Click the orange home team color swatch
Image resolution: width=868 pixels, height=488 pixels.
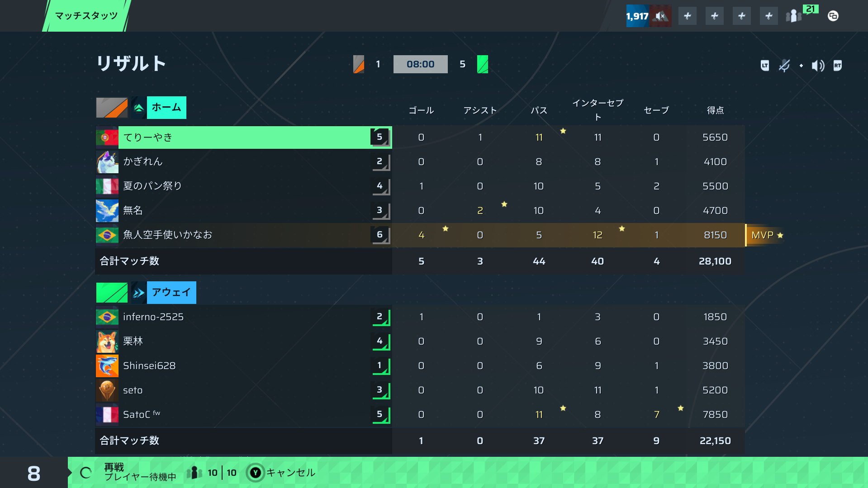112,108
